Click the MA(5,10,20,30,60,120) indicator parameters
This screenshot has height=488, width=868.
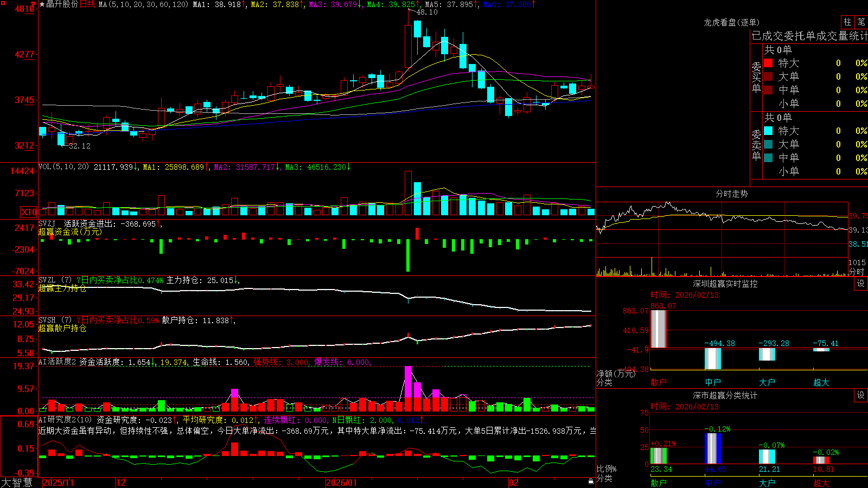point(143,4)
